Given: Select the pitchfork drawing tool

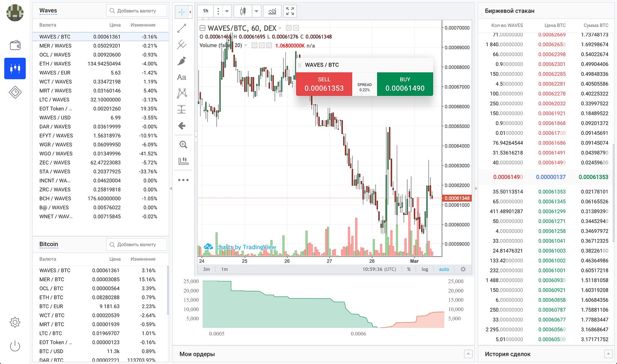Looking at the screenshot, I should point(182,45).
